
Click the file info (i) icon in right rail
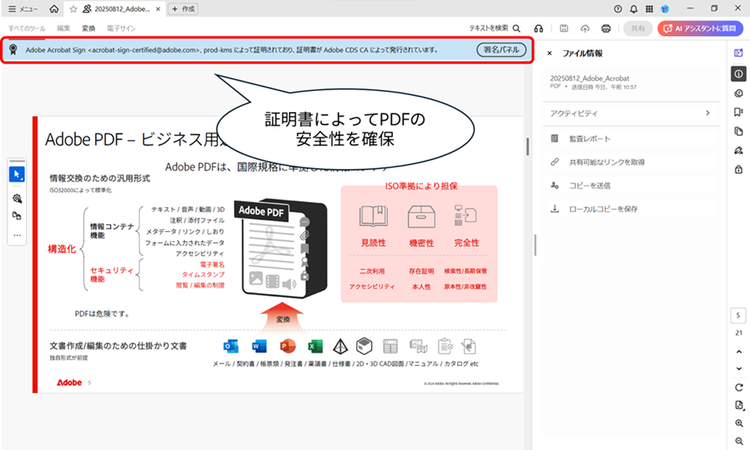[739, 74]
